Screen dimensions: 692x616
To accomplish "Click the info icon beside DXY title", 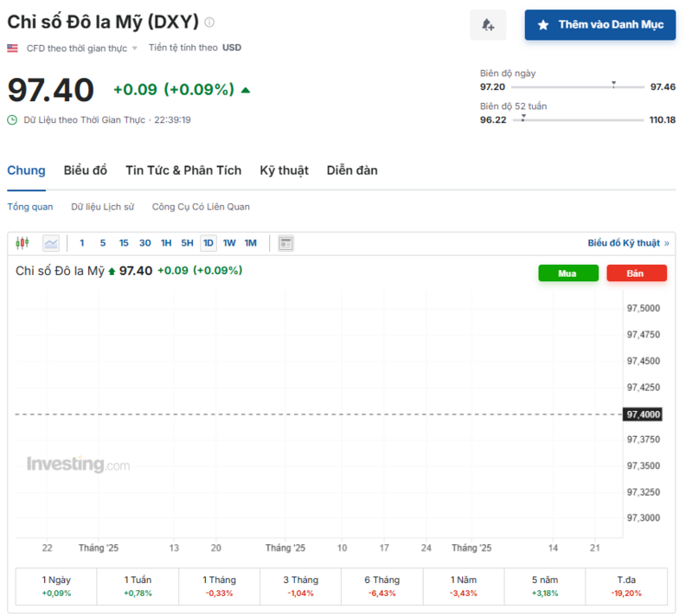I will pyautogui.click(x=209, y=22).
